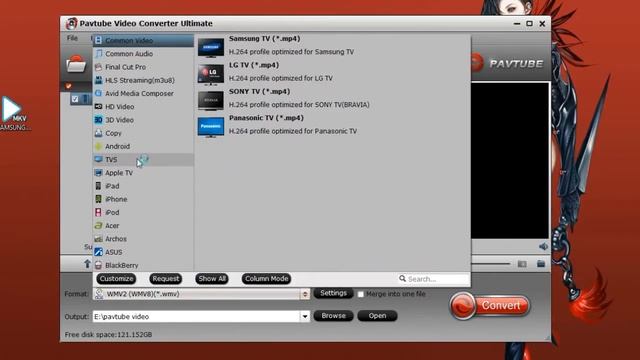Select SONY TV (*.mp4) thumbnail

coord(211,101)
